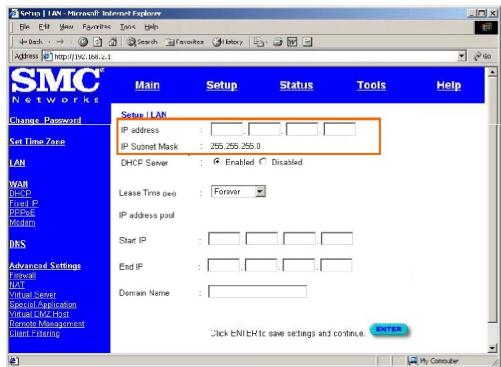The width and height of the screenshot is (501, 367).
Task: Click the ENTER button to save settings
Action: pos(389,330)
